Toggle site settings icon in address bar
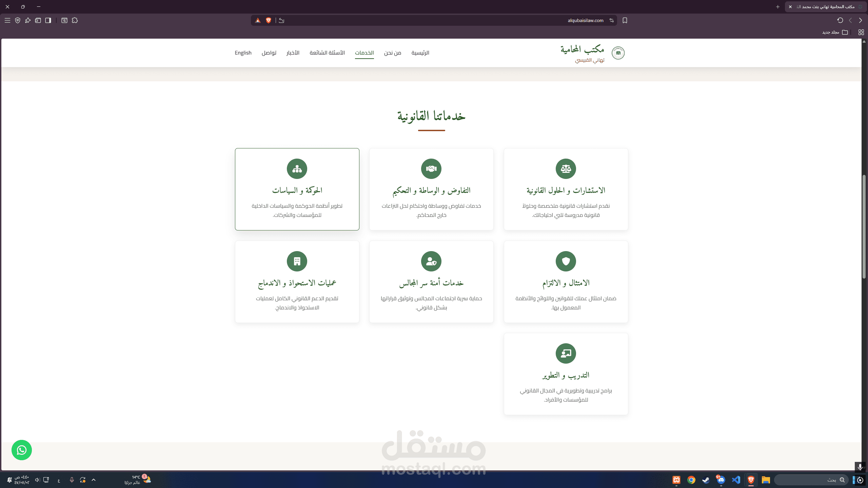Screen dimensions: 868x488 click(612, 20)
